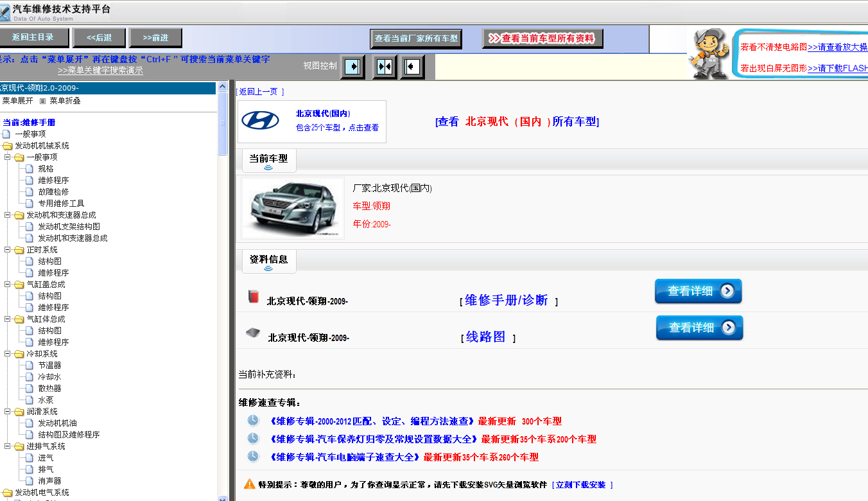
Task: Click the orange warning triangle icon
Action: click(250, 484)
